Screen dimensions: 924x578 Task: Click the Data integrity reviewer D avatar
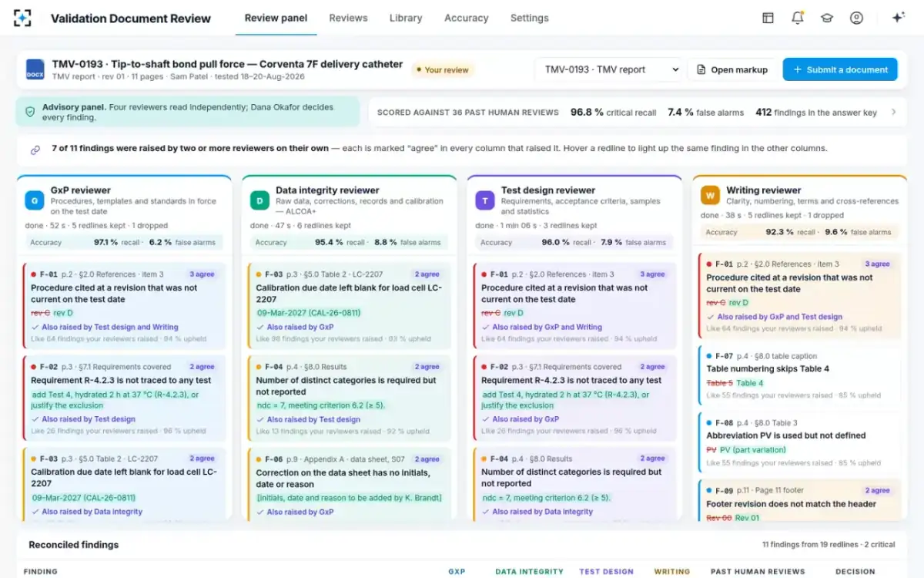coord(259,201)
